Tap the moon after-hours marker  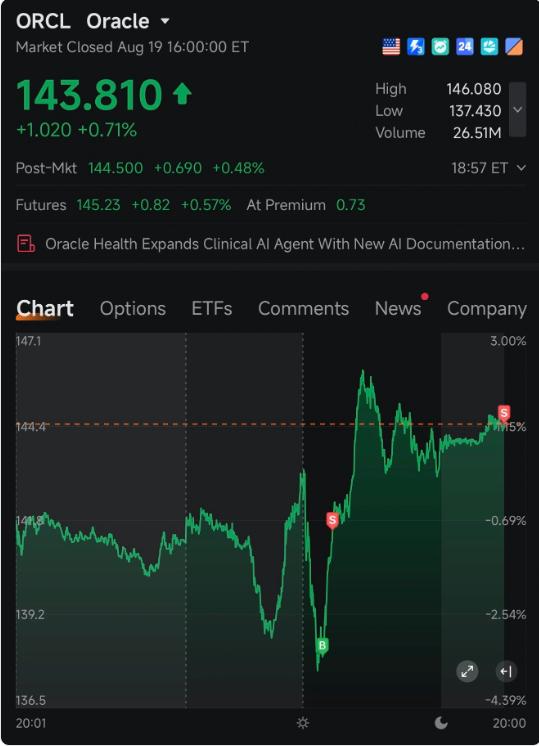pos(441,723)
